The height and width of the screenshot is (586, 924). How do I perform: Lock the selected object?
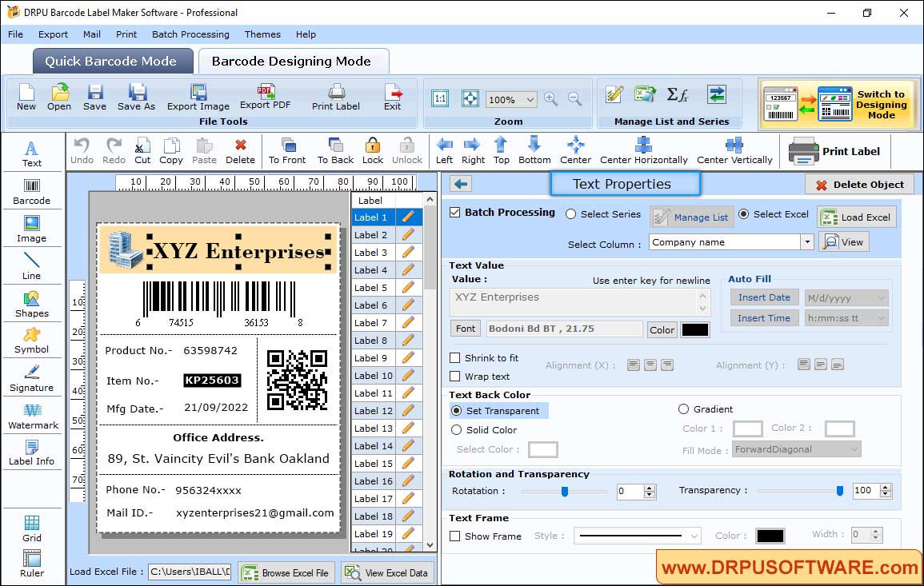pos(373,151)
